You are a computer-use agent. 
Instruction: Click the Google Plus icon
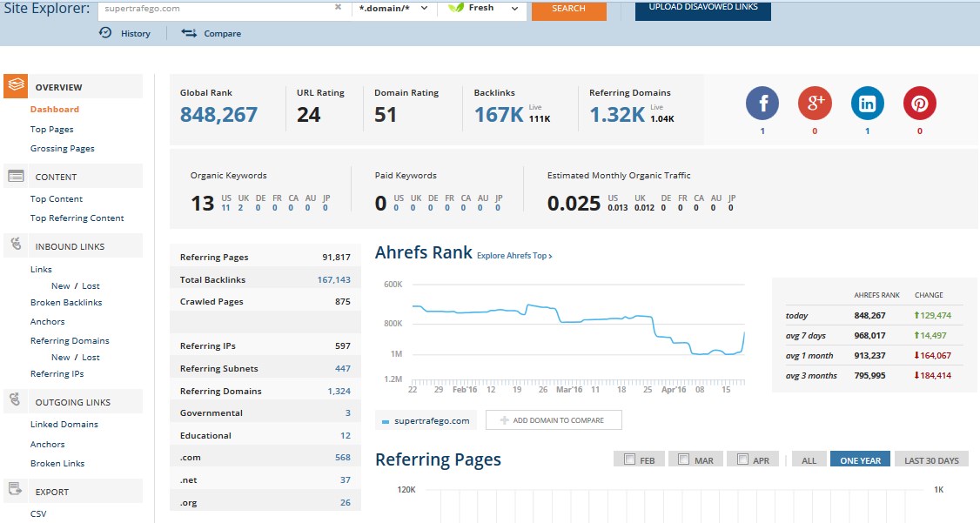[x=815, y=104]
